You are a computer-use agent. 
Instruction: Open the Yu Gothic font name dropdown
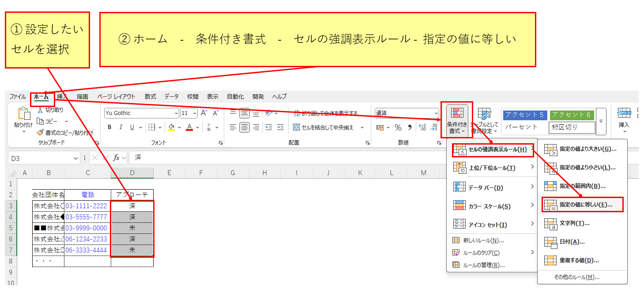[176, 113]
